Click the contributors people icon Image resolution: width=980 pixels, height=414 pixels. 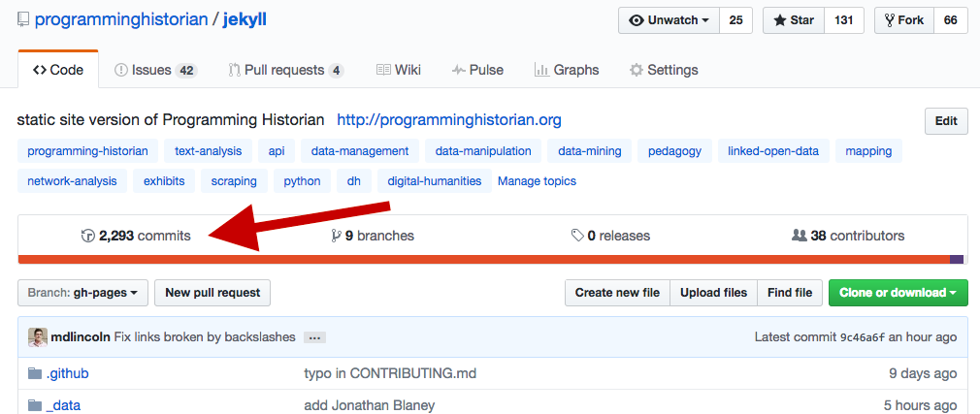point(800,236)
